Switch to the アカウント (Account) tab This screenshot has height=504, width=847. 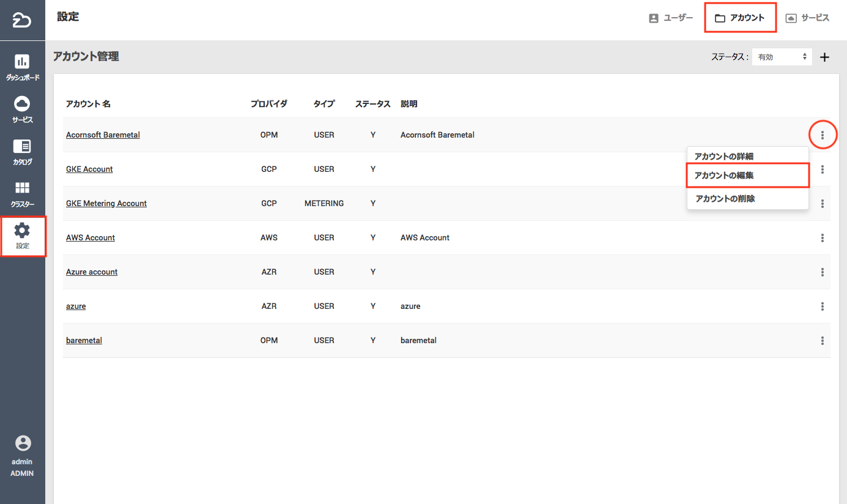[x=740, y=18]
